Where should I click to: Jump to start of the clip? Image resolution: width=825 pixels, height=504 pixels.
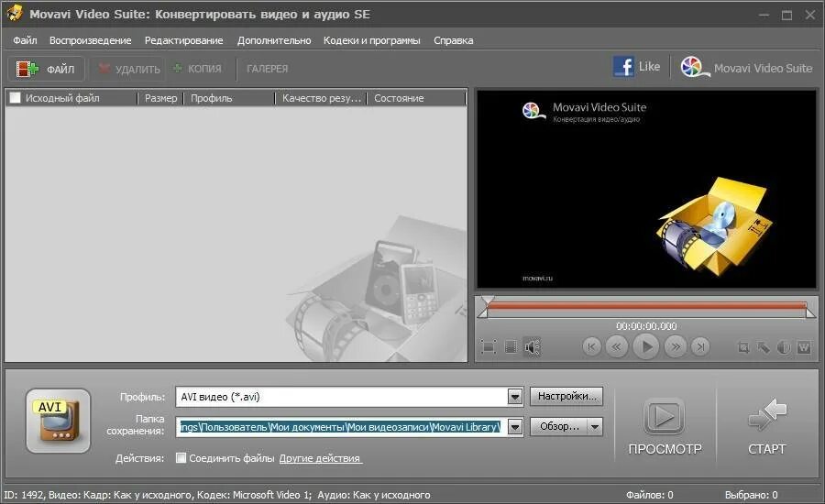coord(592,346)
